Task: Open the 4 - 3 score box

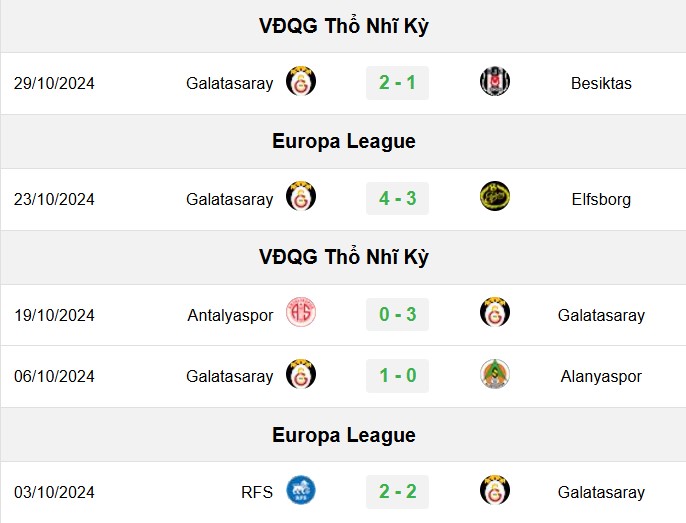Action: tap(397, 199)
